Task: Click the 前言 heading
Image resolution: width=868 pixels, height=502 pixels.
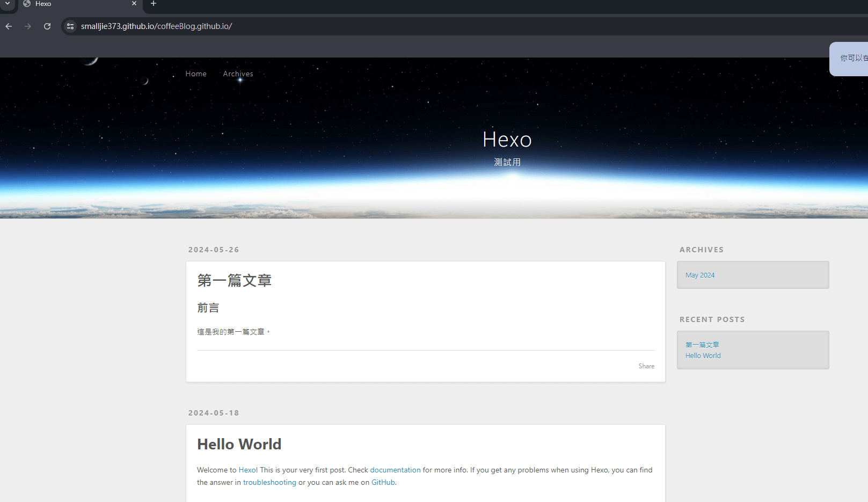Action: [208, 308]
